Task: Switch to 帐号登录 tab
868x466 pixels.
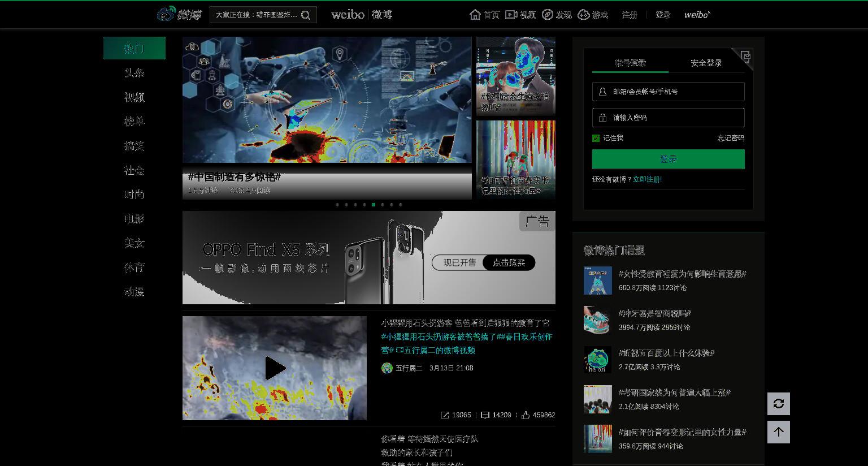Action: pos(630,63)
